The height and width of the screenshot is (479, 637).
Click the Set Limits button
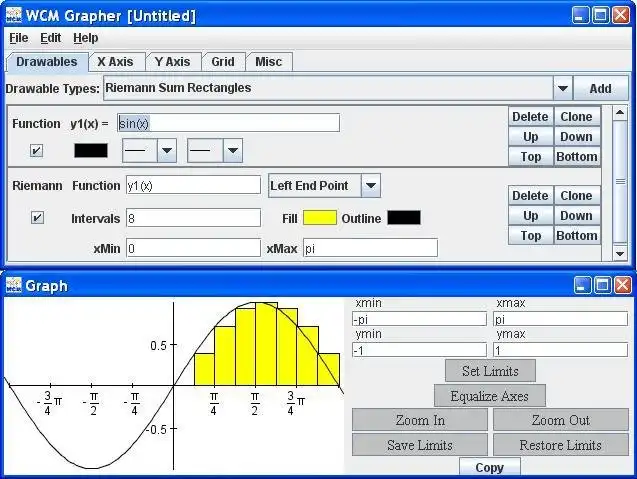tap(490, 371)
